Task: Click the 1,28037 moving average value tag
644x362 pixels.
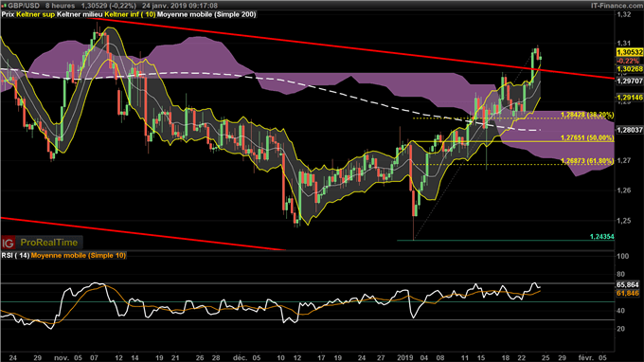Action: pyautogui.click(x=629, y=130)
